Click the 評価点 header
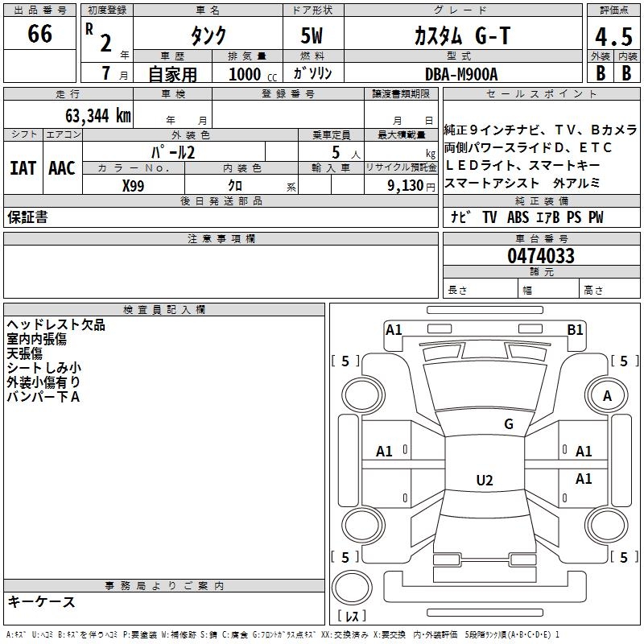 pos(613,10)
